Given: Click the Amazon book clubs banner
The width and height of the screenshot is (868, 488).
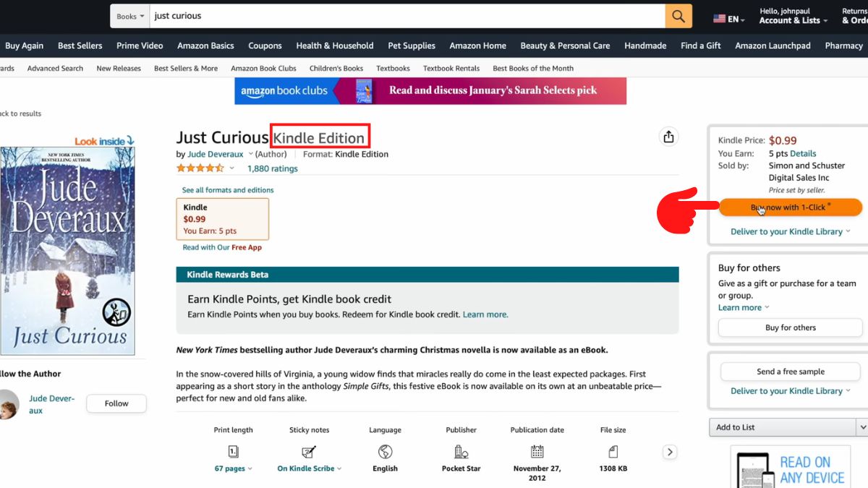Looking at the screenshot, I should (x=430, y=91).
